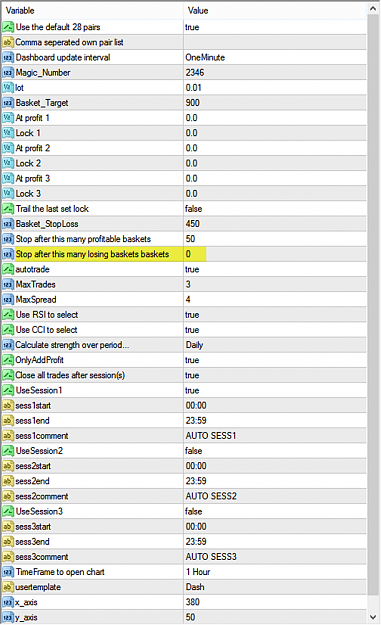Click the integer icon beside Basket_StopLoss
Viewport: 381px width, 625px height.
pyautogui.click(x=8, y=224)
